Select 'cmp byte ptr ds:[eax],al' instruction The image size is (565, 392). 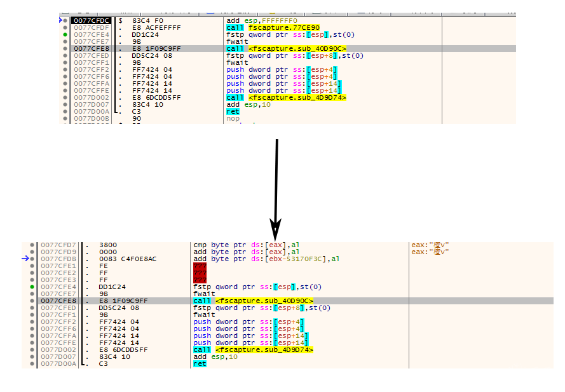pyautogui.click(x=246, y=245)
